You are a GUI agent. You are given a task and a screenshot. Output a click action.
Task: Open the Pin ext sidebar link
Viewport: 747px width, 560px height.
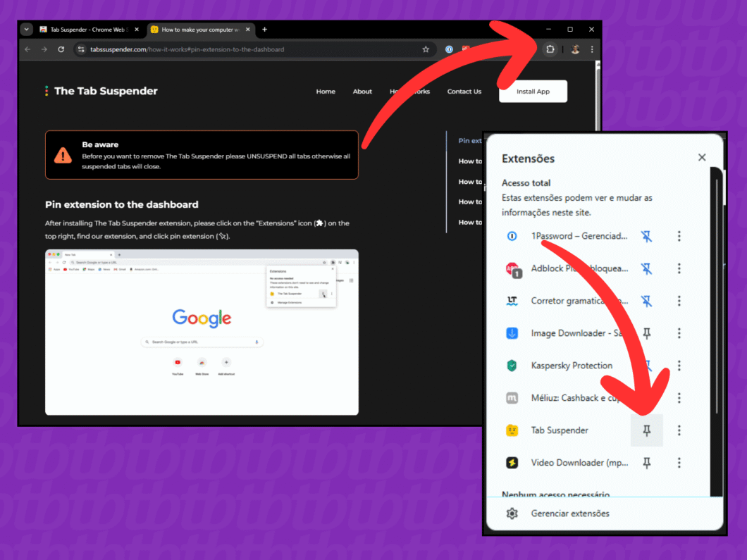[x=470, y=140]
